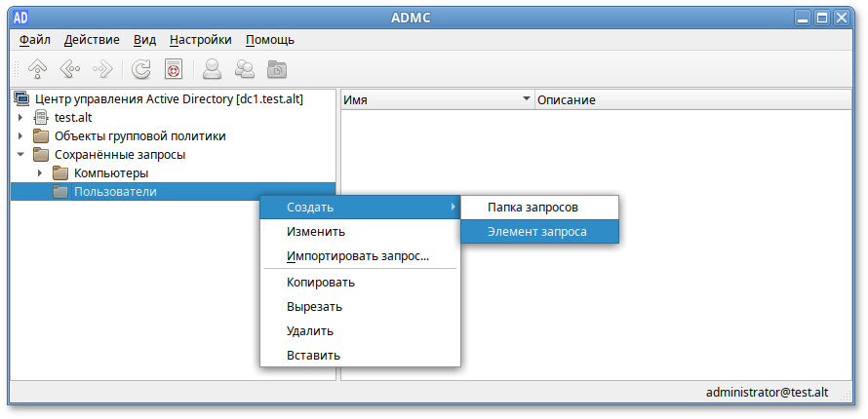Click folder icon of Объекты групповой политики

41,136
